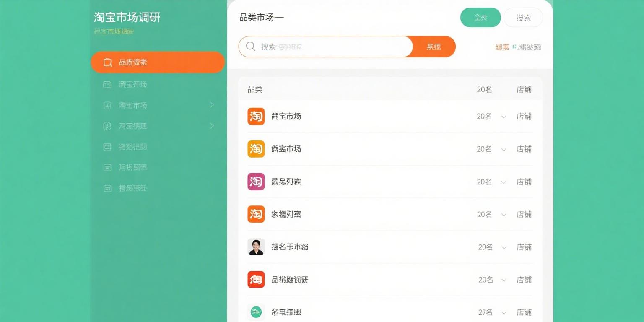The height and width of the screenshot is (322, 644).
Task: Open the sidebar item with the storefront icon
Action: 158,84
